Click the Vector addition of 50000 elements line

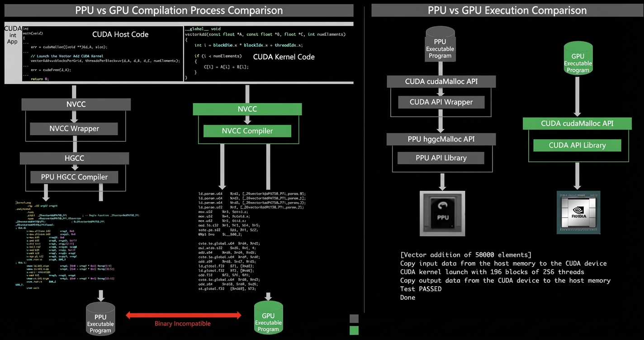[466, 255]
